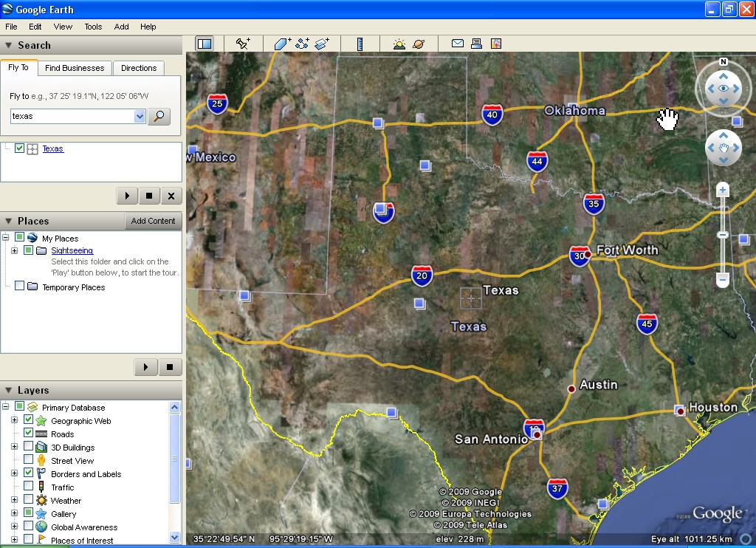Screen dimensions: 756x548
Task: Expand the Gallery layer
Action: point(15,513)
